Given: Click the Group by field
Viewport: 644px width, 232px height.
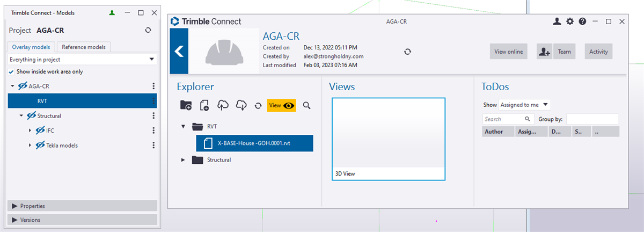Looking at the screenshot, I should pos(592,119).
